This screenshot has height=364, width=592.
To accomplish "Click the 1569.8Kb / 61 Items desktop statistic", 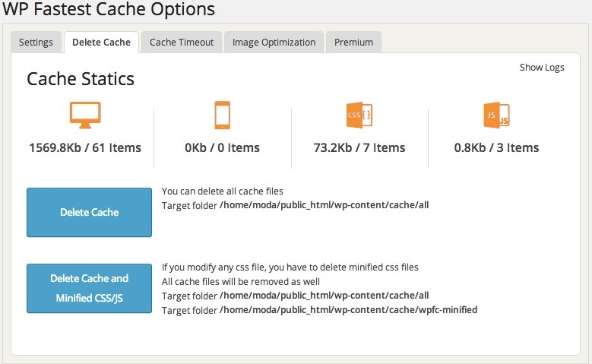I will 85,147.
